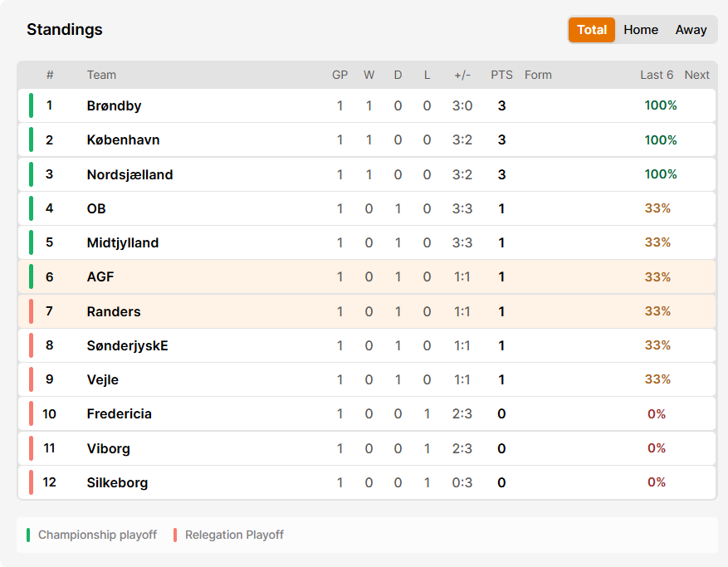
Task: Click the OB team entry
Action: [x=96, y=208]
